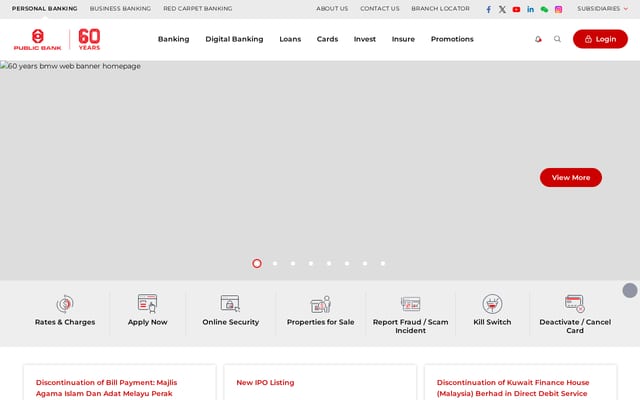Image resolution: width=640 pixels, height=400 pixels.
Task: Open Properties for Sale icon
Action: [x=320, y=304]
